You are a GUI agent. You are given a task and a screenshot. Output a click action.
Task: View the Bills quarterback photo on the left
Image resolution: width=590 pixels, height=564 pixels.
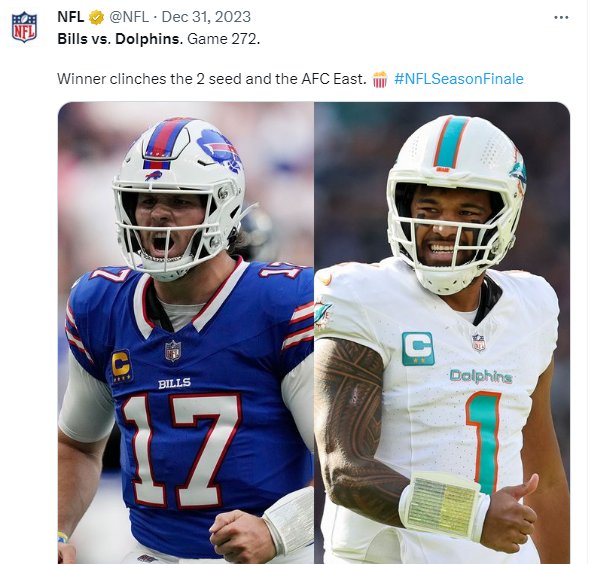(186, 333)
